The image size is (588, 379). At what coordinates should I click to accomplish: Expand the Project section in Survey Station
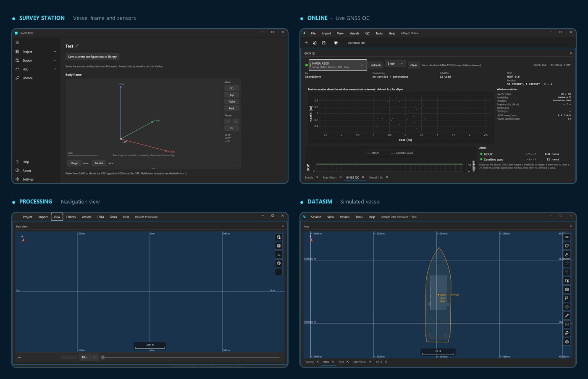point(36,52)
